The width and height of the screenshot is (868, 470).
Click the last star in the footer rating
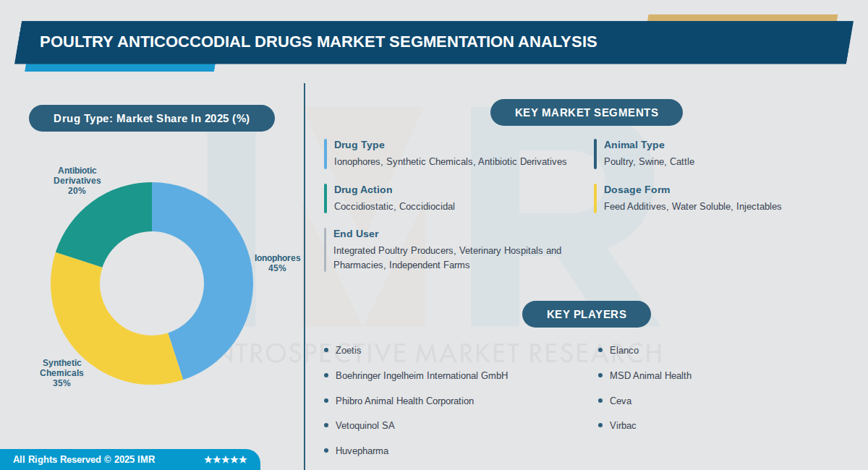244,458
